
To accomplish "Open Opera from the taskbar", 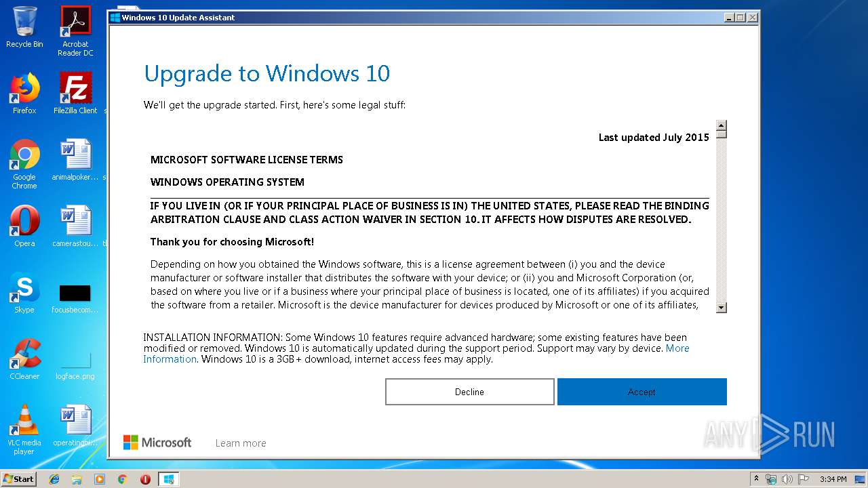I will click(x=145, y=479).
